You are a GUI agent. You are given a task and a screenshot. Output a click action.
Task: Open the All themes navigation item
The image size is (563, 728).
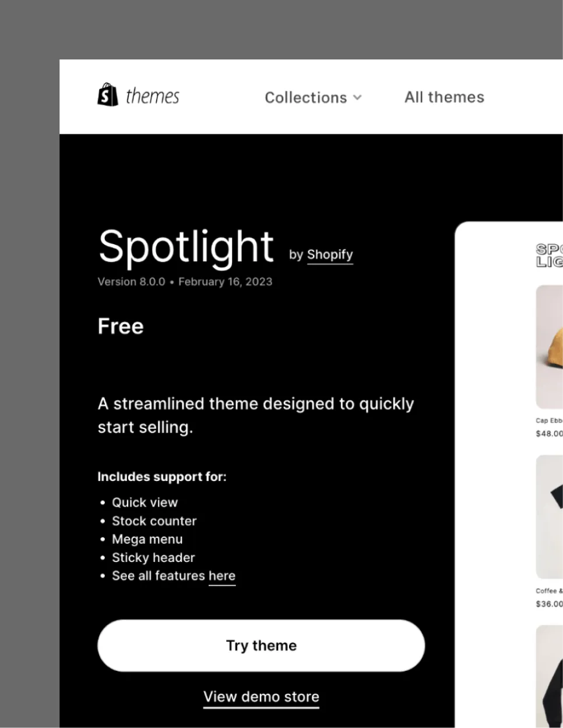pos(444,97)
